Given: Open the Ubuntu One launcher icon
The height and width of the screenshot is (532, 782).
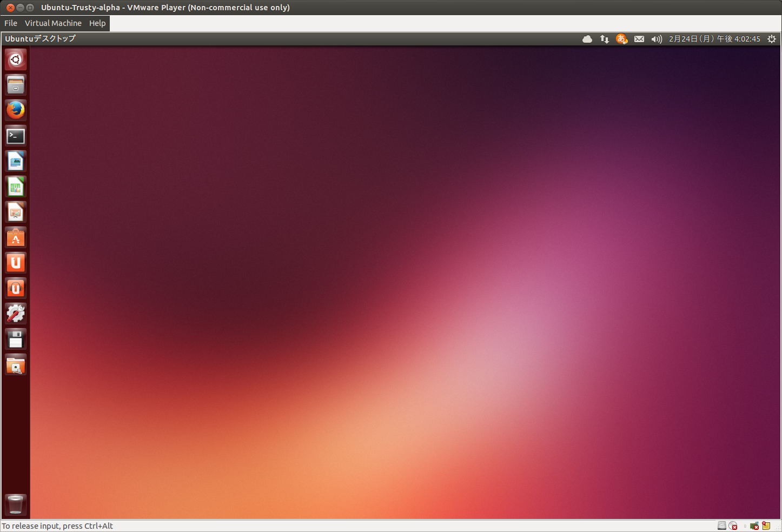Looking at the screenshot, I should pos(16,263).
